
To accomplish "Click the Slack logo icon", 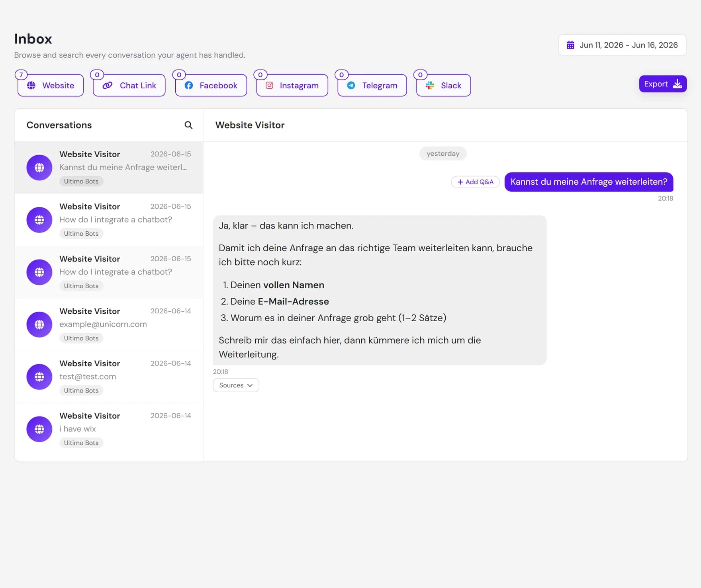I will click(x=430, y=86).
